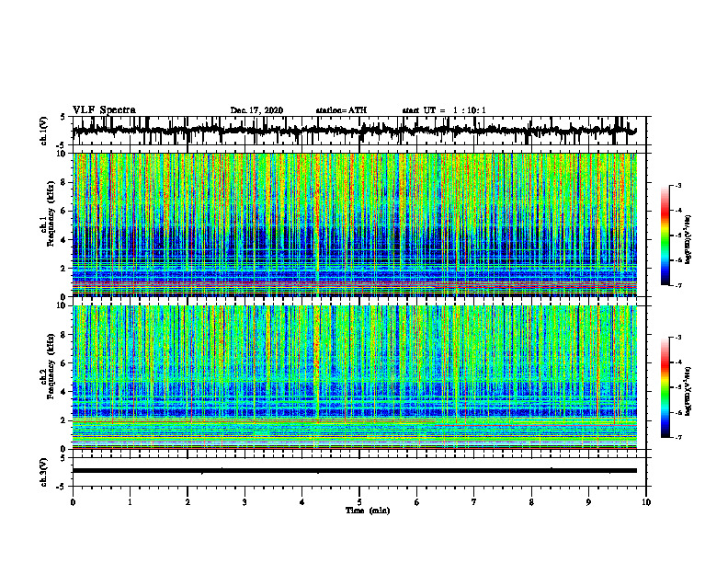Viewport: 728px width, 563px height.
Task: Click the "5" volt tick of ch.1(V) panel
Action: tap(63, 118)
